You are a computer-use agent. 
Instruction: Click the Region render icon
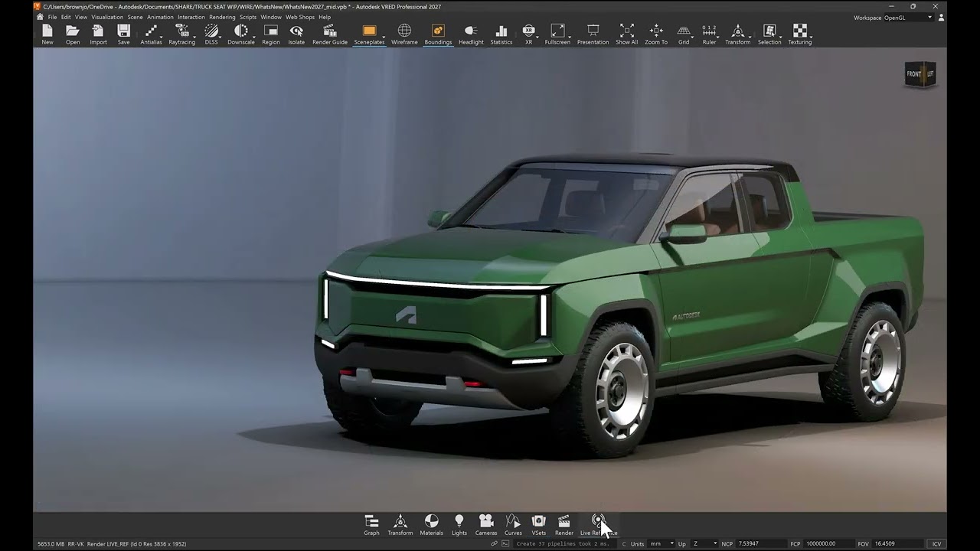[271, 34]
